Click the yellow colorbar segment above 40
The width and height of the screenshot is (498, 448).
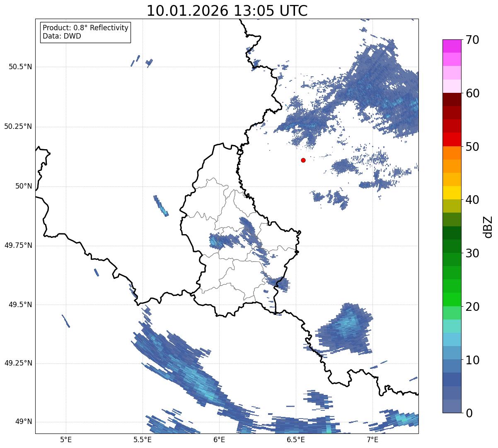452,193
